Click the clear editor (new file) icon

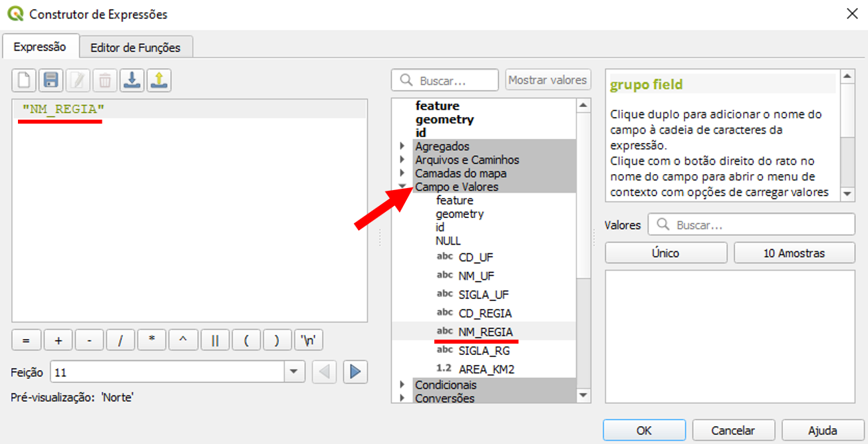pos(25,81)
